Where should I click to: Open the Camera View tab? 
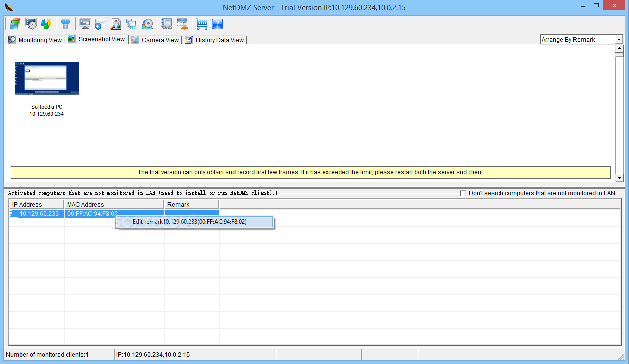pyautogui.click(x=155, y=40)
